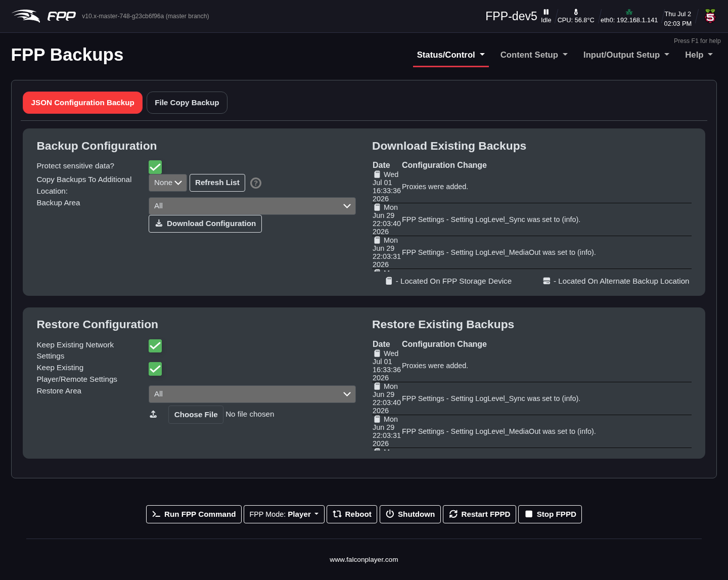The height and width of the screenshot is (580, 728).
Task: Open the www.falconplayer.com link
Action: click(x=364, y=560)
